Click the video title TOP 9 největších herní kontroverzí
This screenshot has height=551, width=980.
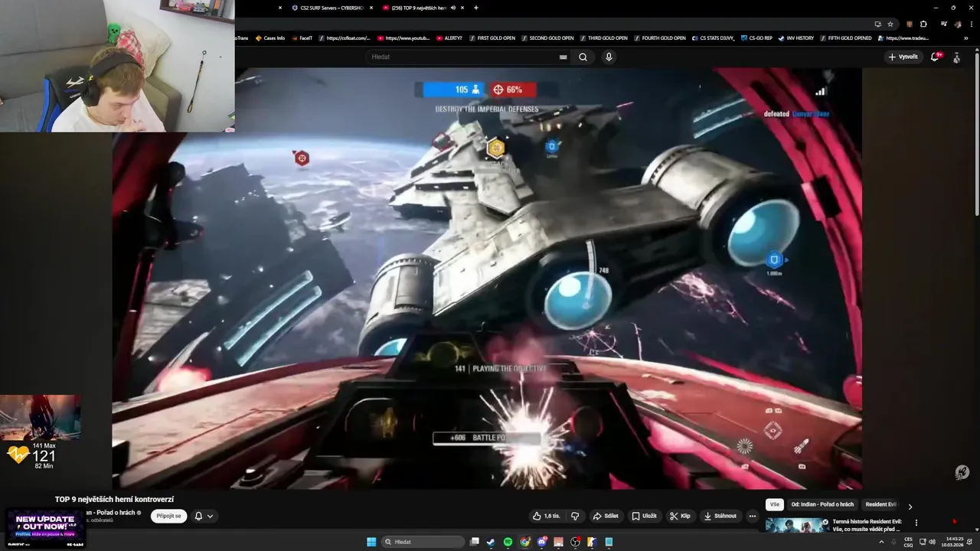tap(114, 499)
